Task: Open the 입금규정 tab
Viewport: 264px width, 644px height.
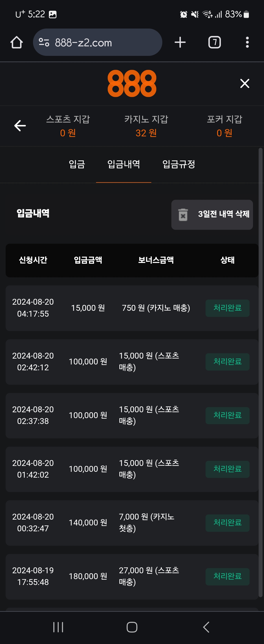Action: 179,164
